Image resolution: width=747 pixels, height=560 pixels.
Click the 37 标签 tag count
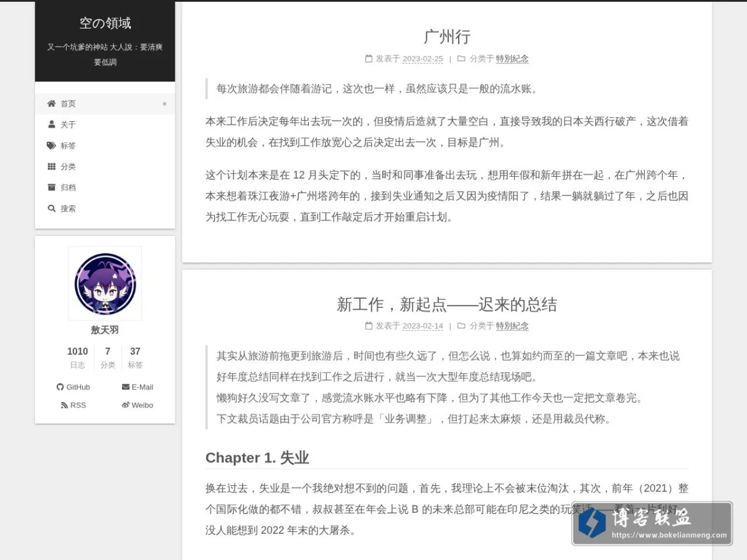(x=135, y=358)
